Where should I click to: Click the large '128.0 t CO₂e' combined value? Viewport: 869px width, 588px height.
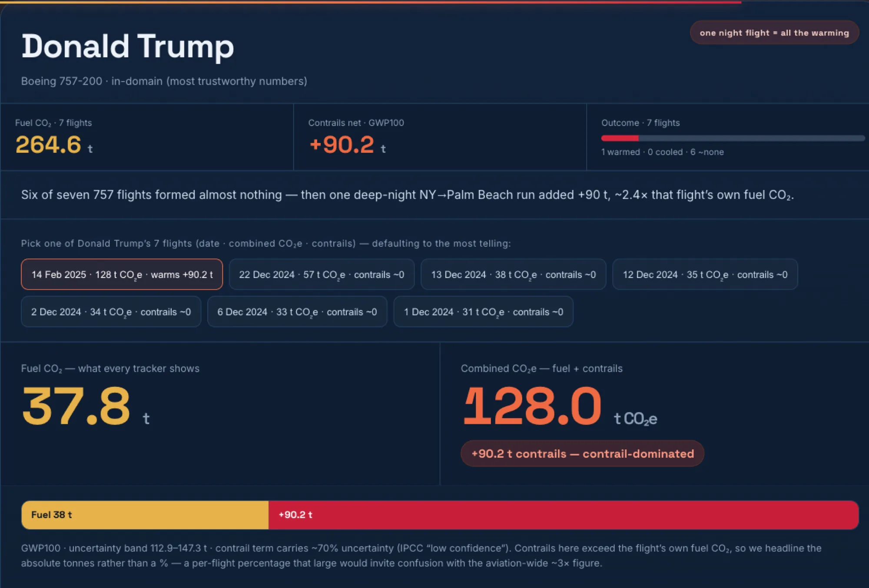tap(560, 406)
